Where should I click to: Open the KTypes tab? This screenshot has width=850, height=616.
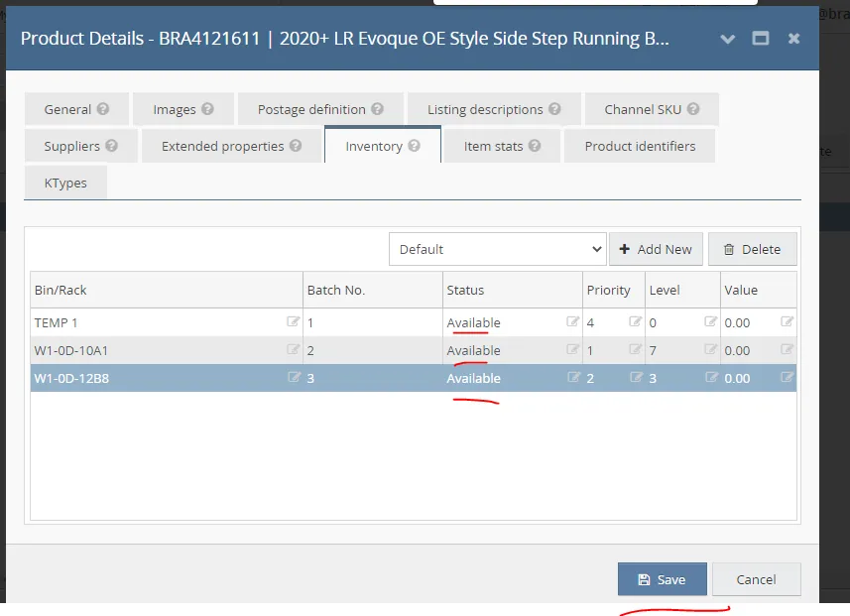click(x=65, y=183)
